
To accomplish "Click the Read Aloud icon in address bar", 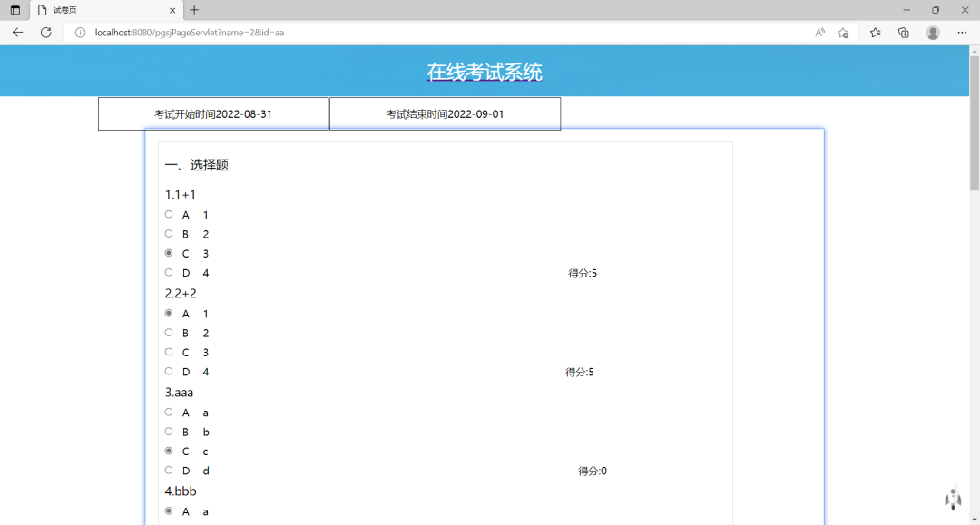I will [819, 32].
